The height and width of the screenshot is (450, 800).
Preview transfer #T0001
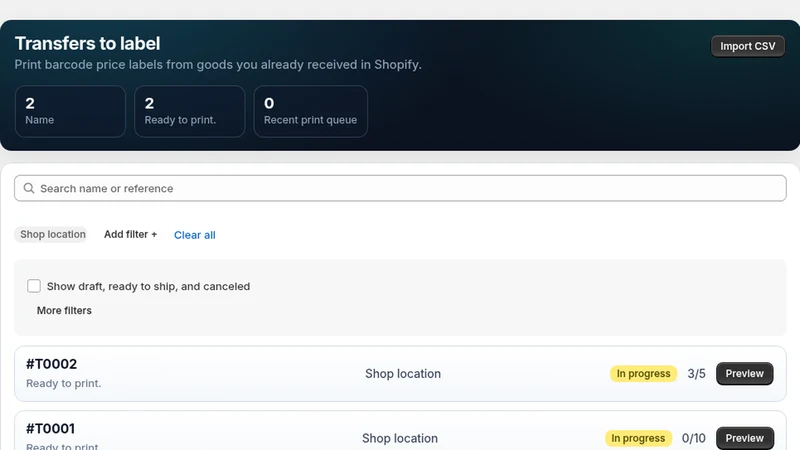tap(744, 438)
